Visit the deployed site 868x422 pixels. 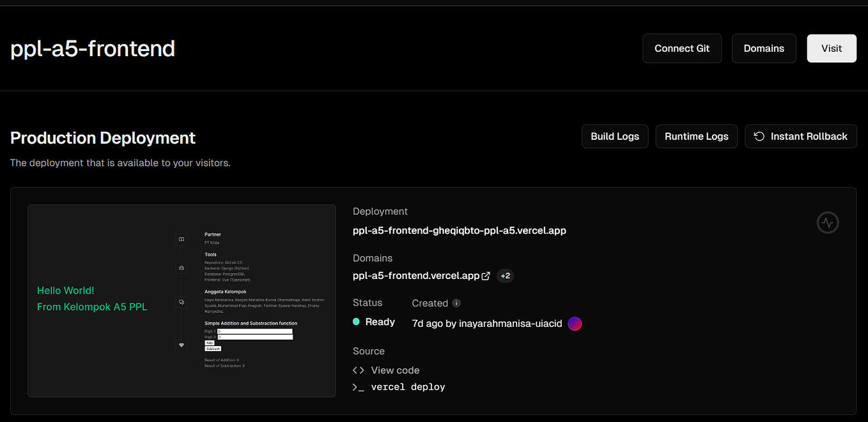tap(832, 48)
